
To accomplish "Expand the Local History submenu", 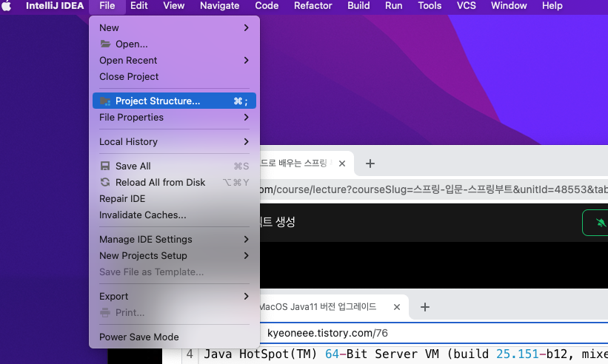I will [174, 142].
